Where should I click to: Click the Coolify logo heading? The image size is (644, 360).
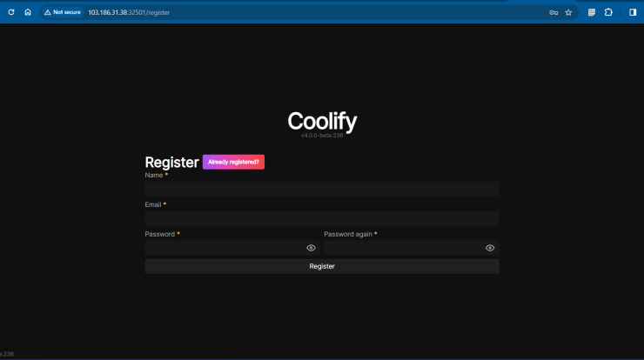pos(322,122)
